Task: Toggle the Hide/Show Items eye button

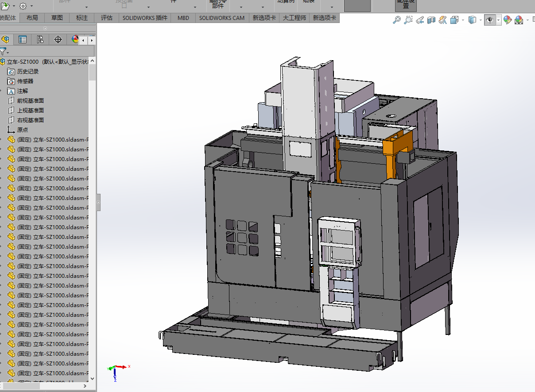Action: pos(490,20)
